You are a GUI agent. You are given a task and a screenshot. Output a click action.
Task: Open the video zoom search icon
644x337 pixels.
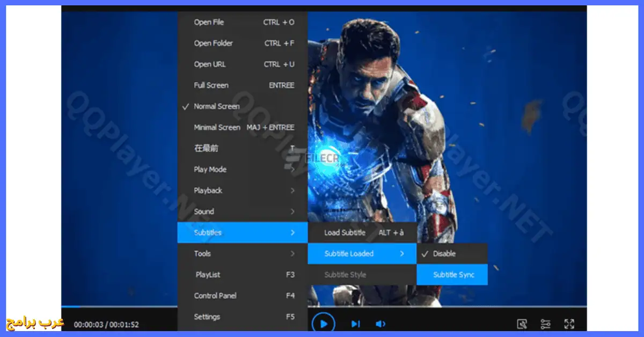point(522,324)
